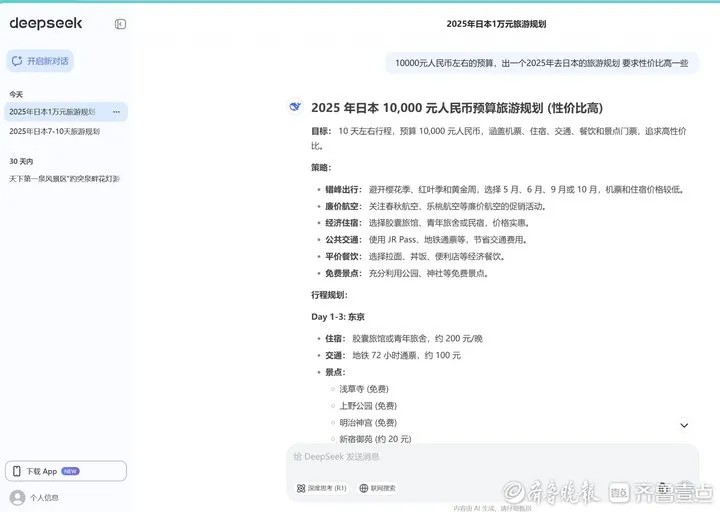The width and height of the screenshot is (720, 512).
Task: Click the 个人信息 label
Action: pos(44,497)
